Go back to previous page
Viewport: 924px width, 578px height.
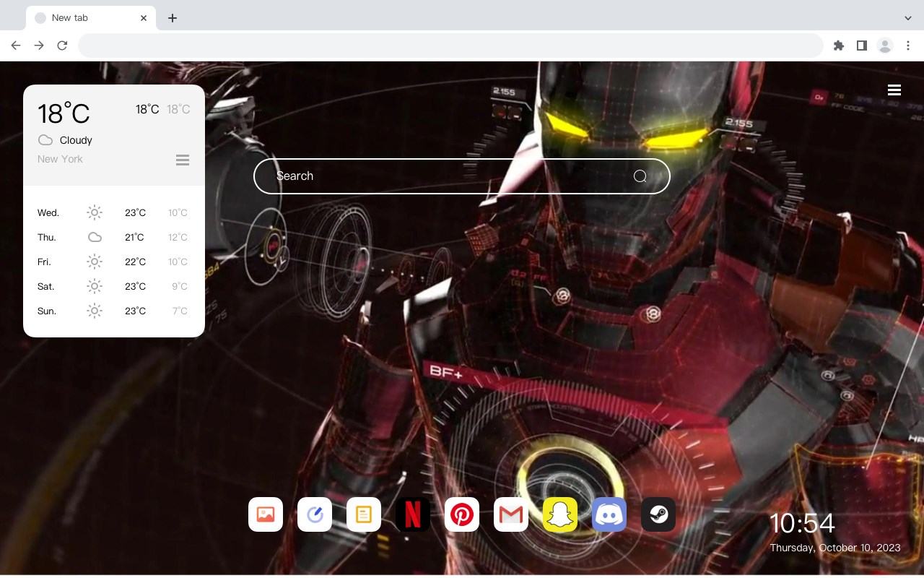(x=16, y=46)
